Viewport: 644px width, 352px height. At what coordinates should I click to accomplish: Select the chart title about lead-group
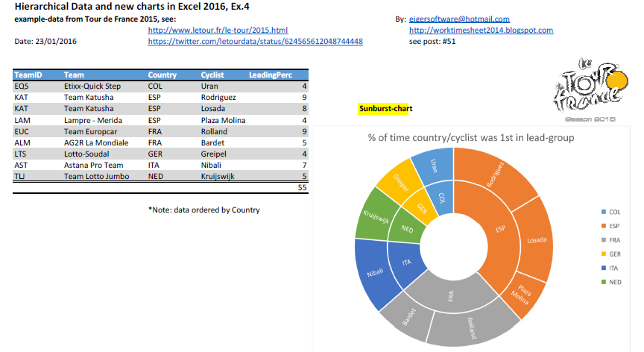470,138
